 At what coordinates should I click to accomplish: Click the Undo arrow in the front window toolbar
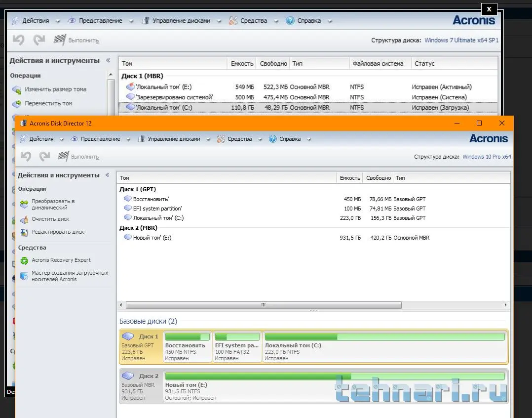coord(26,157)
